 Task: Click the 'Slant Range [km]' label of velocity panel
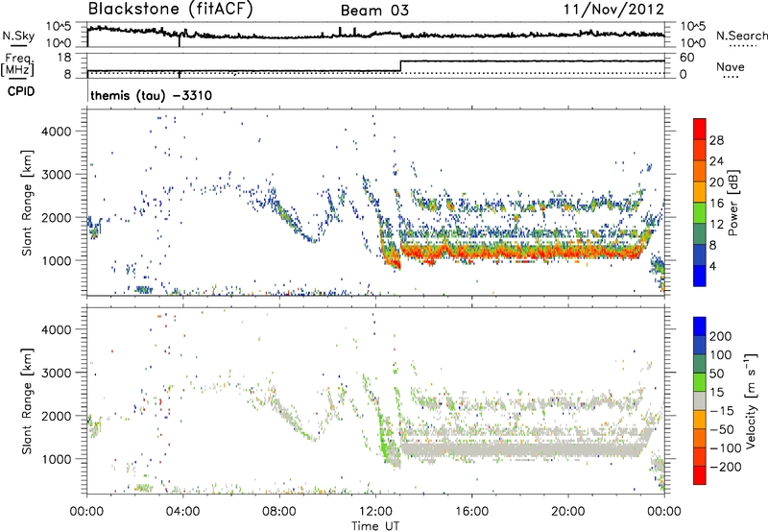coord(27,400)
